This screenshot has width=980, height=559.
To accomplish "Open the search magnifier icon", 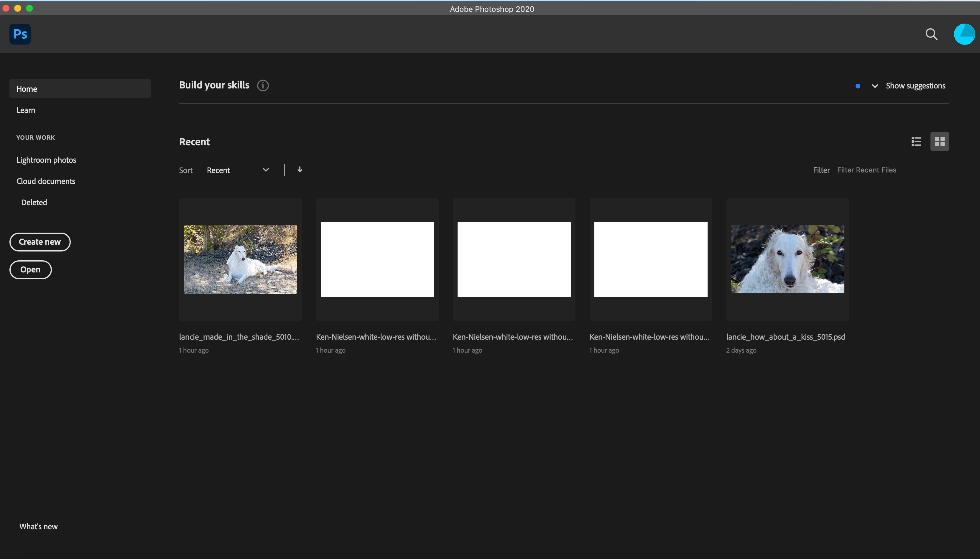I will 931,34.
